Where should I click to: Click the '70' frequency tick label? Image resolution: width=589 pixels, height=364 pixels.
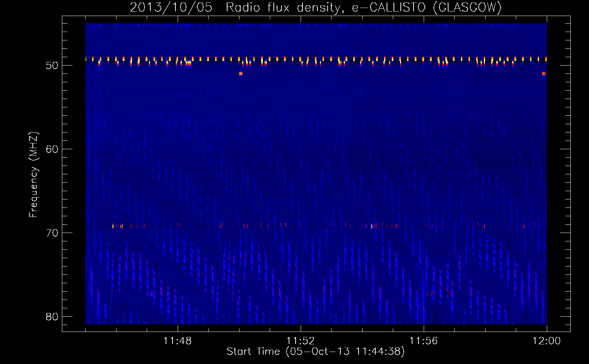(52, 233)
